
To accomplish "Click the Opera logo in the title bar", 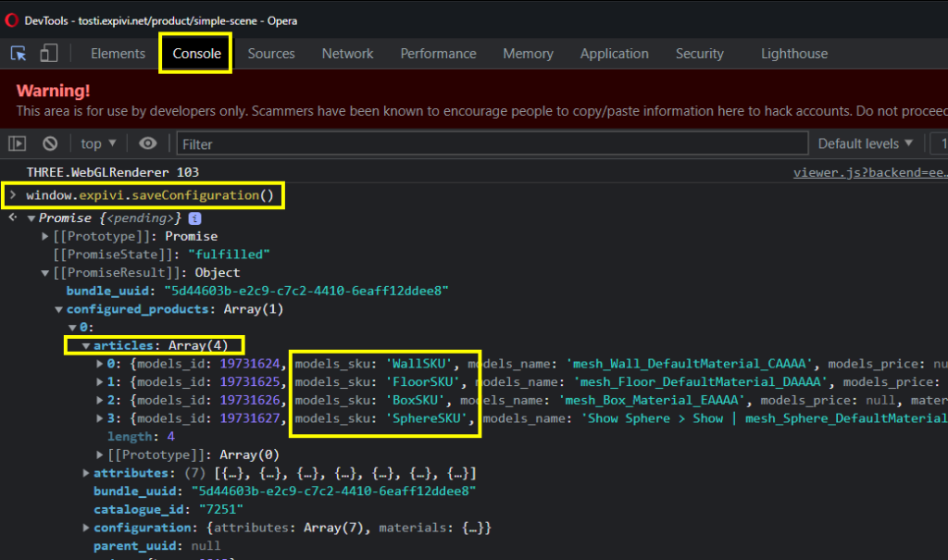I will 11,19.
